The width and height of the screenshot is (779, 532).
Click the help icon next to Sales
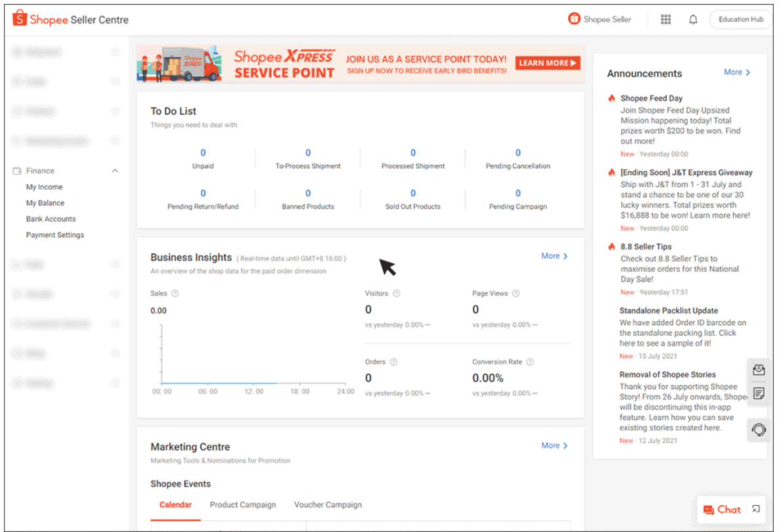[175, 293]
